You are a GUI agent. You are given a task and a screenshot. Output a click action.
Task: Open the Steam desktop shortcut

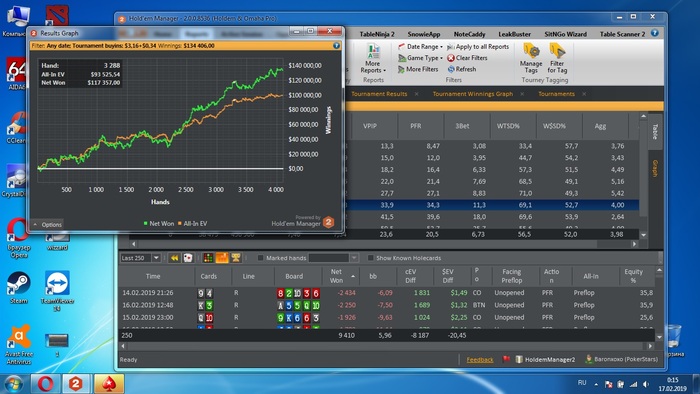[x=19, y=288]
